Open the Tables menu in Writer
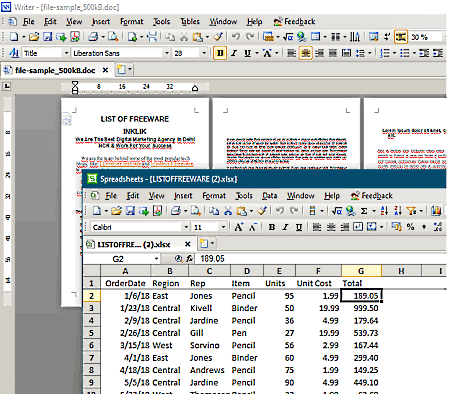Viewport: 450px width, 394px height. point(190,22)
